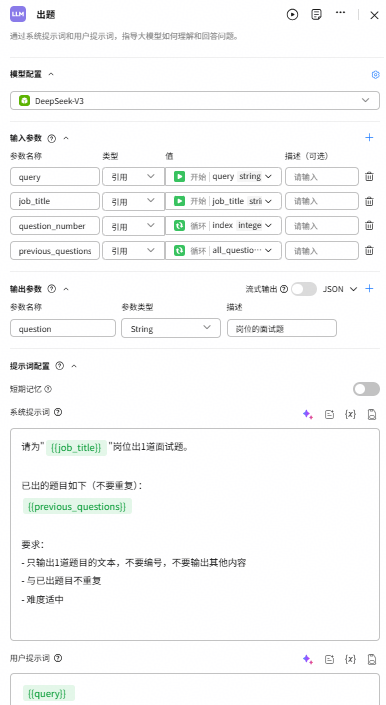Click the rightmost icon beside 用户提示词

click(372, 660)
